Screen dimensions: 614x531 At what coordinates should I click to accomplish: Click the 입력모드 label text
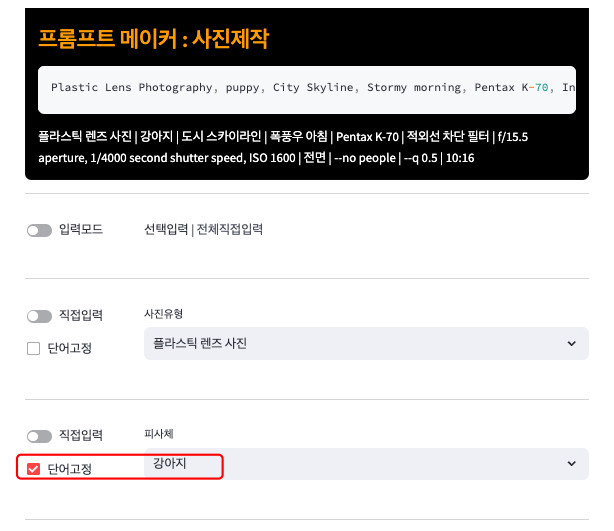(81, 229)
